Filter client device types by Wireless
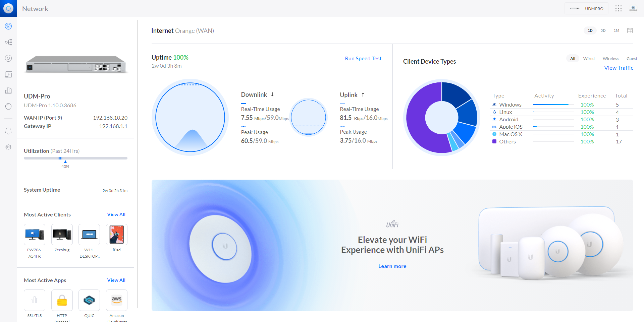Image resolution: width=644 pixels, height=322 pixels. tap(610, 59)
